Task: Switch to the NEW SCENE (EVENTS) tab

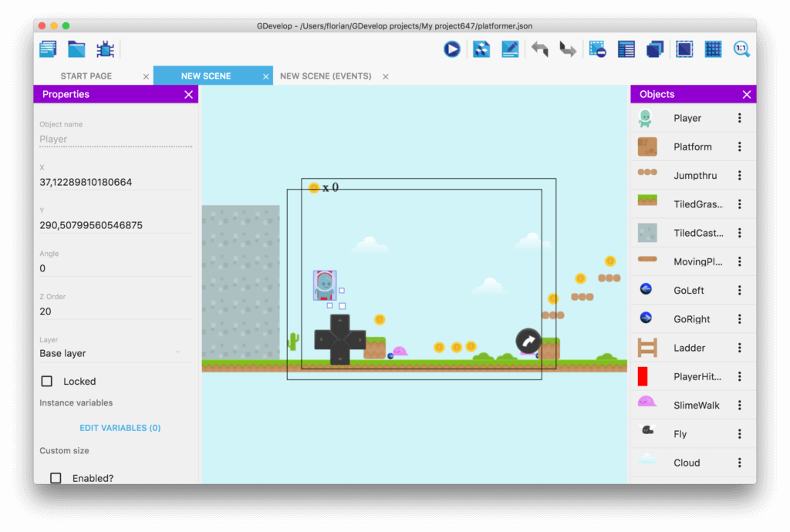Action: point(327,76)
